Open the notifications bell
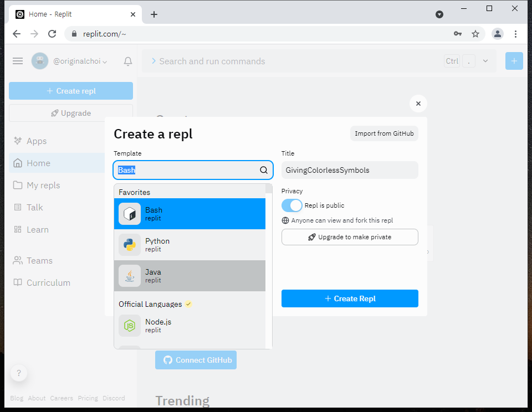Viewport: 532px width, 412px height. pos(128,61)
